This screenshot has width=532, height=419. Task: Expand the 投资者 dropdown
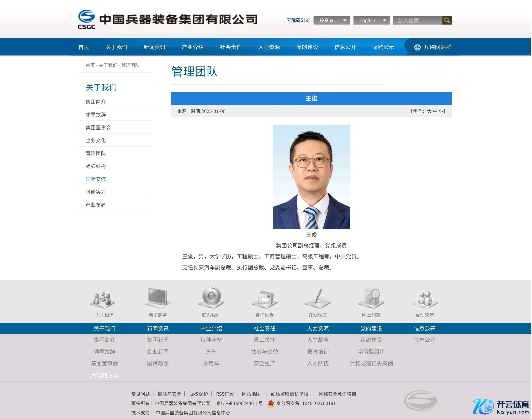pyautogui.click(x=332, y=20)
